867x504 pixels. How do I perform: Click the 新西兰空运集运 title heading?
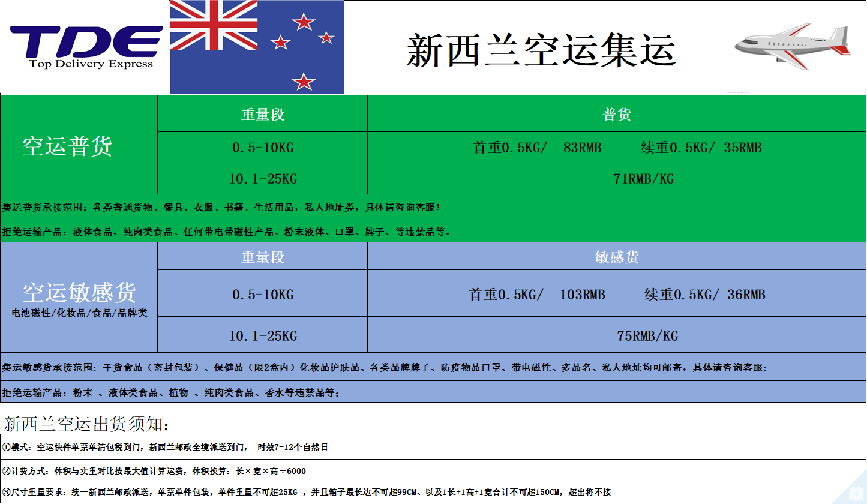pyautogui.click(x=541, y=49)
